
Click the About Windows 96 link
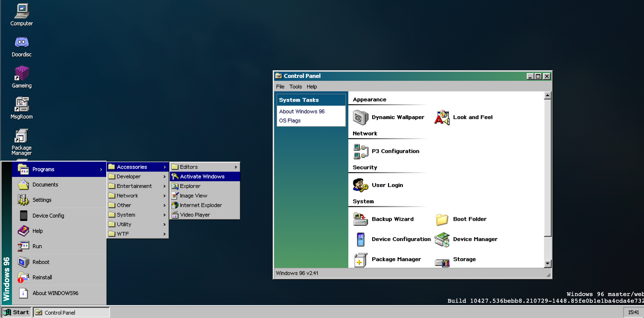302,111
